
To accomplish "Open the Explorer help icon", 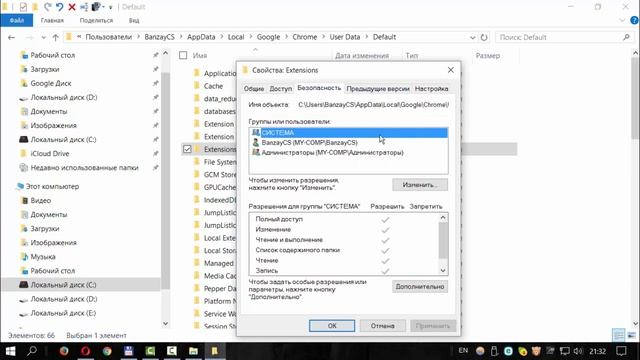I will coord(634,20).
